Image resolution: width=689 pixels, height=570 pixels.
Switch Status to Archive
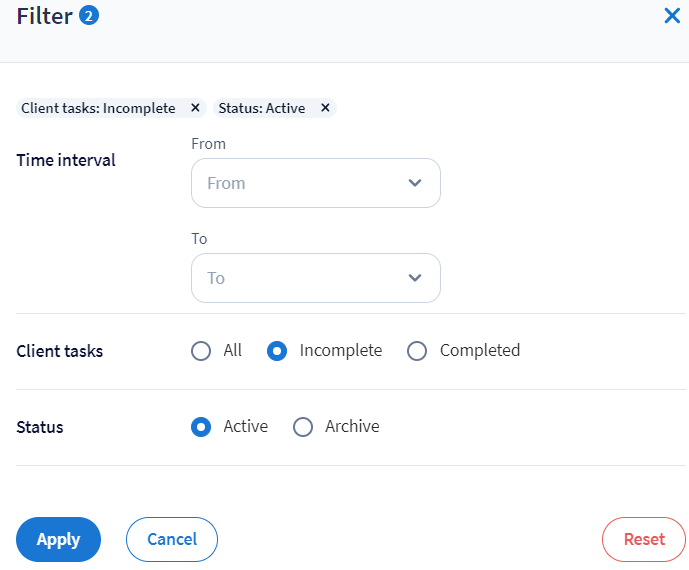(303, 427)
